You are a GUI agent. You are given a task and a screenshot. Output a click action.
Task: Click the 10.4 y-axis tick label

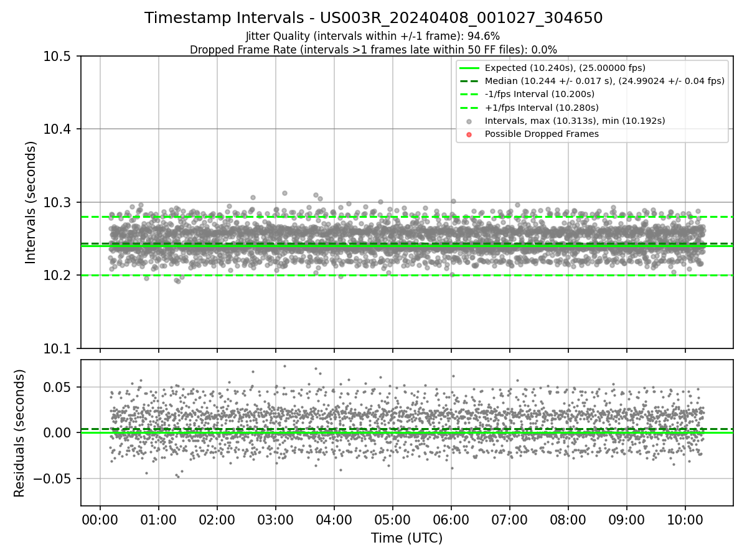click(x=59, y=129)
